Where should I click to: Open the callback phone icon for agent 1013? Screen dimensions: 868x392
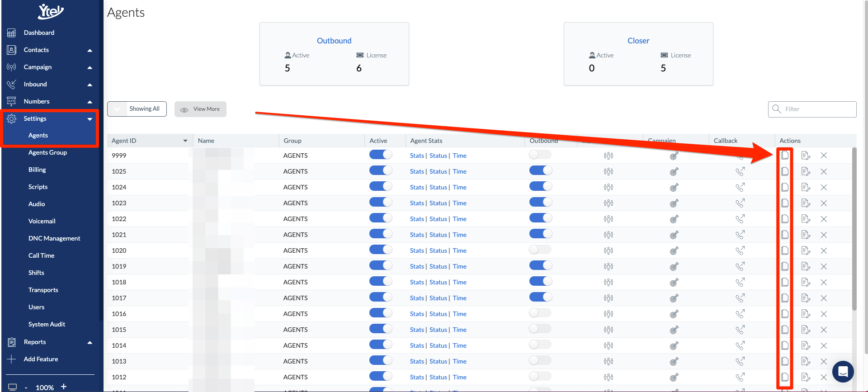(740, 361)
